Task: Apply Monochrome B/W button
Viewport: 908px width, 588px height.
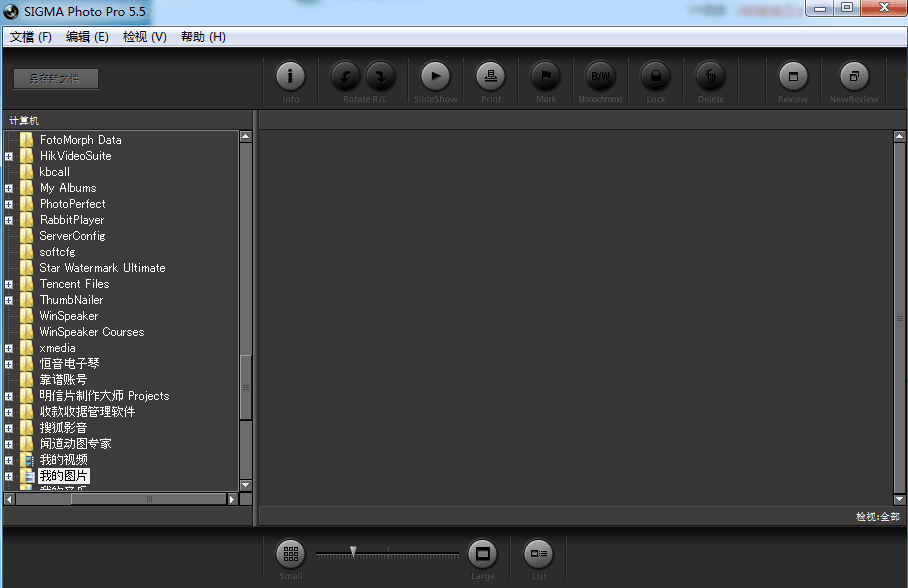Action: 601,76
